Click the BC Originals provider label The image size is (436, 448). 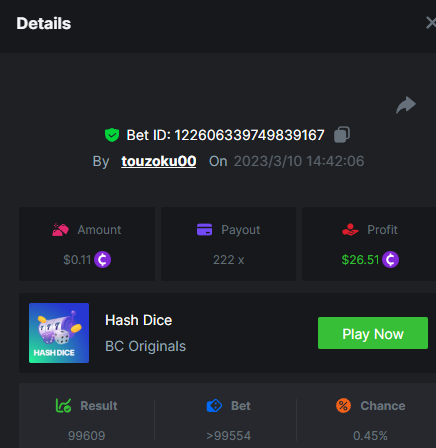point(145,346)
